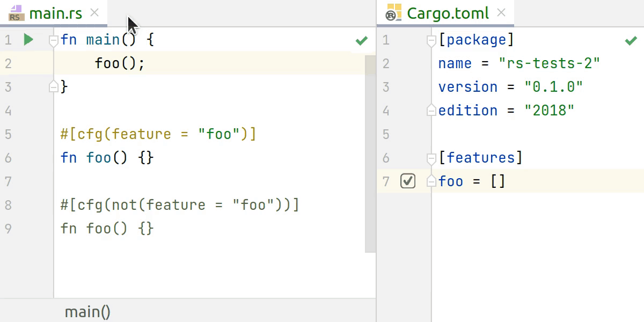
Task: Close the main.rs tab
Action: point(94,12)
